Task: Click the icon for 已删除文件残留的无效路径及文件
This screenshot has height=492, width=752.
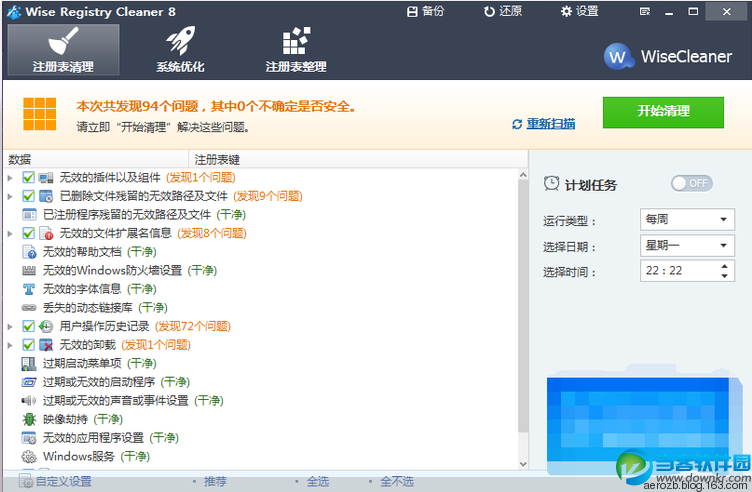Action: click(46, 196)
